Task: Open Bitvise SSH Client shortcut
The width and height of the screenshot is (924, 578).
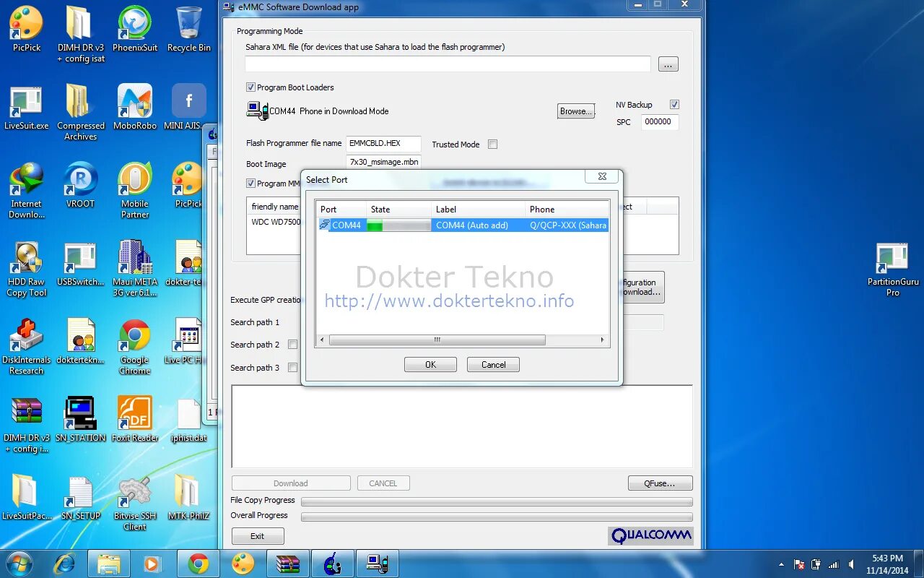Action: [x=135, y=503]
